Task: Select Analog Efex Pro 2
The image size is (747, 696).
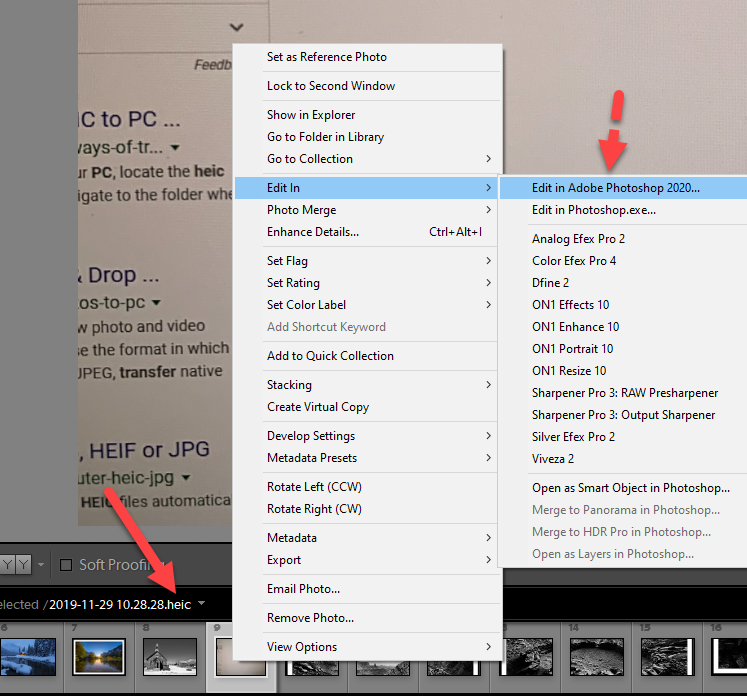Action: 623,239
